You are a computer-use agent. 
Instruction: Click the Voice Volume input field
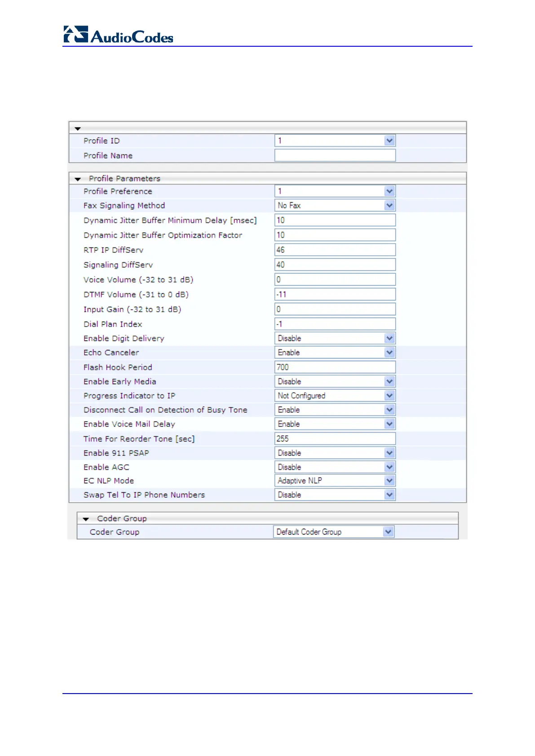(x=335, y=279)
